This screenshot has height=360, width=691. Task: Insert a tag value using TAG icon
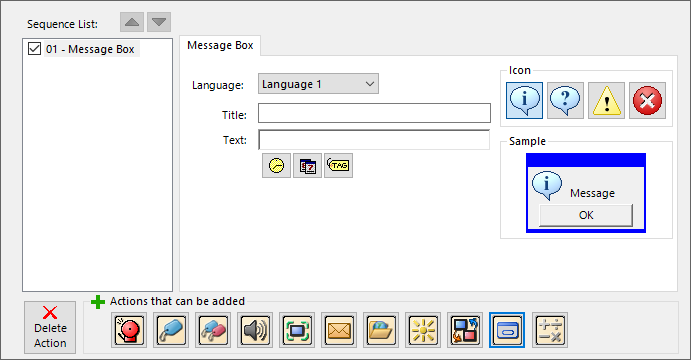(338, 166)
